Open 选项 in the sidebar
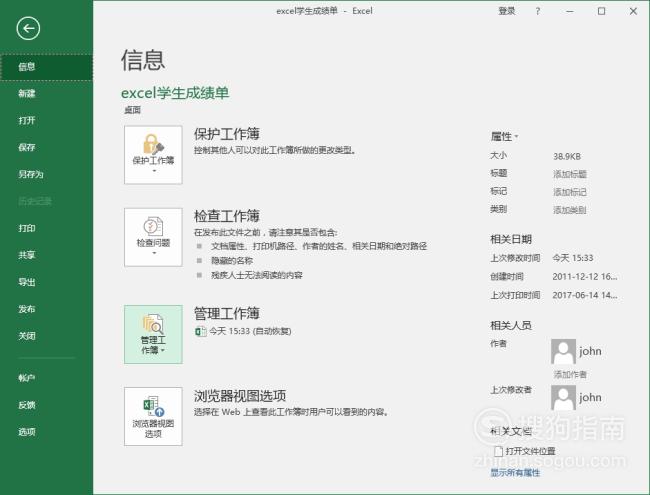This screenshot has width=650, height=495. 46,432
